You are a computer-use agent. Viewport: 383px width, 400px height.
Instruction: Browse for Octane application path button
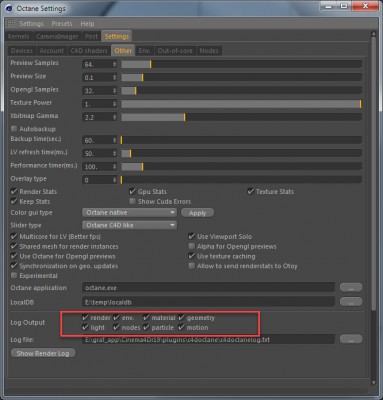pos(351,287)
